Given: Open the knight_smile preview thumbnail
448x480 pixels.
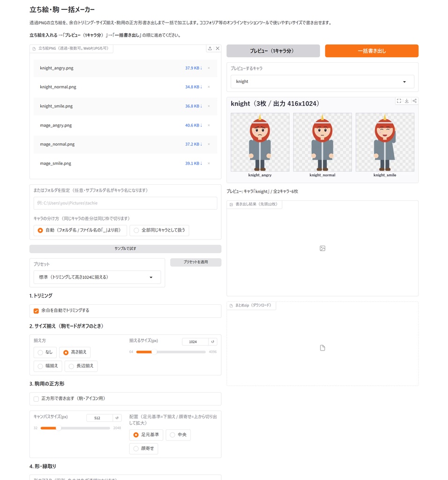Looking at the screenshot, I should 385,142.
